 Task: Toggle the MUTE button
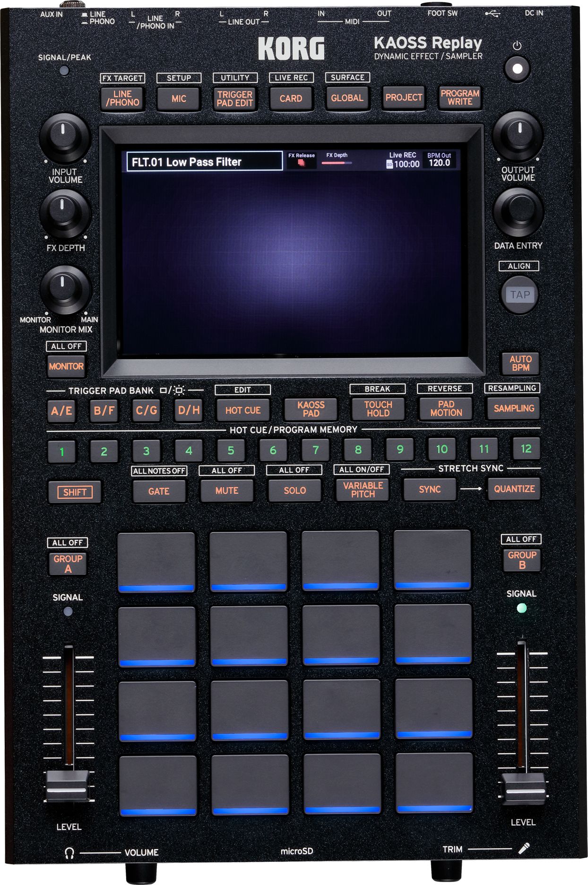pos(227,491)
